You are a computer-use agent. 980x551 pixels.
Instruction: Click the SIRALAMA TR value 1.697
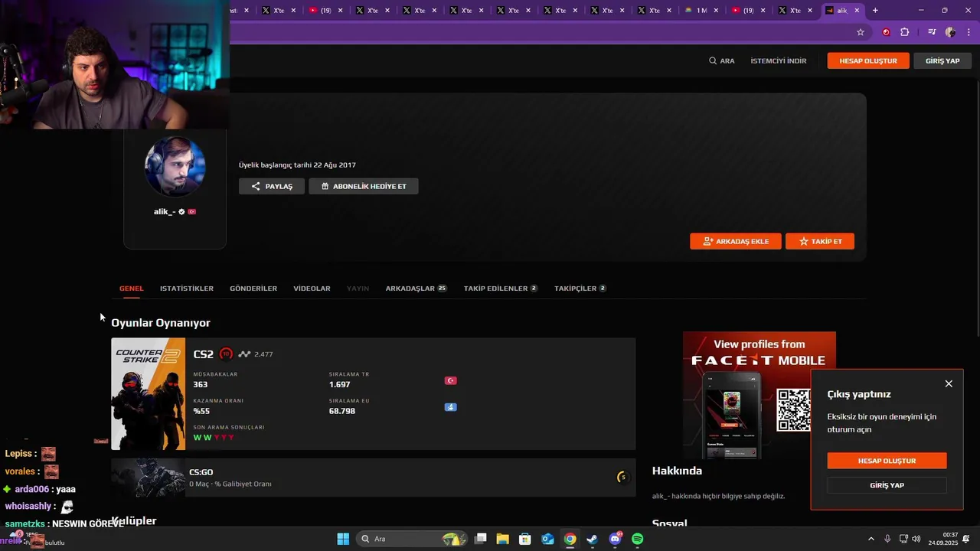[339, 384]
